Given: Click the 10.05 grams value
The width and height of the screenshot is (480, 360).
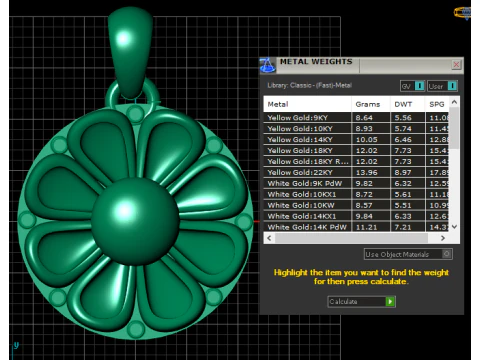Looking at the screenshot, I should click(x=366, y=140).
